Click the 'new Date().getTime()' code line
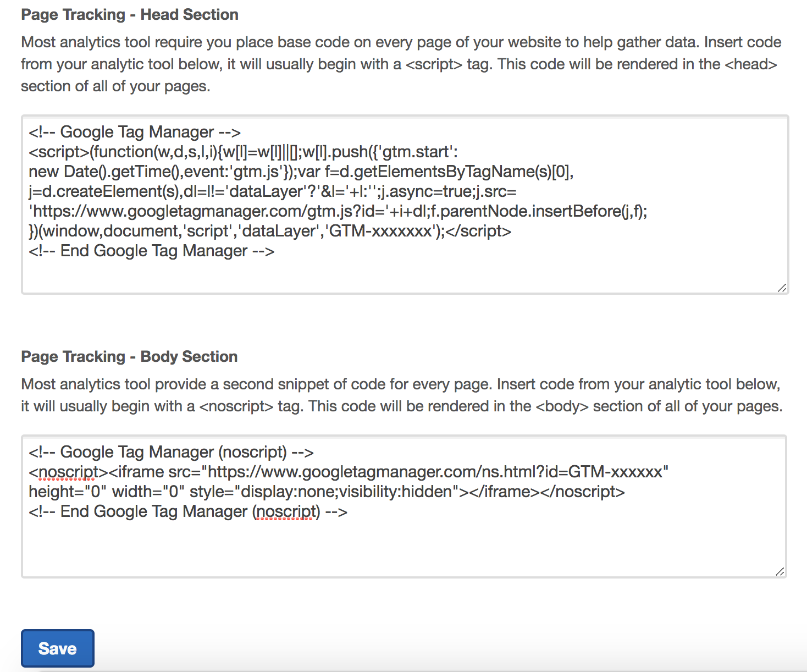807x672 pixels. [301, 172]
